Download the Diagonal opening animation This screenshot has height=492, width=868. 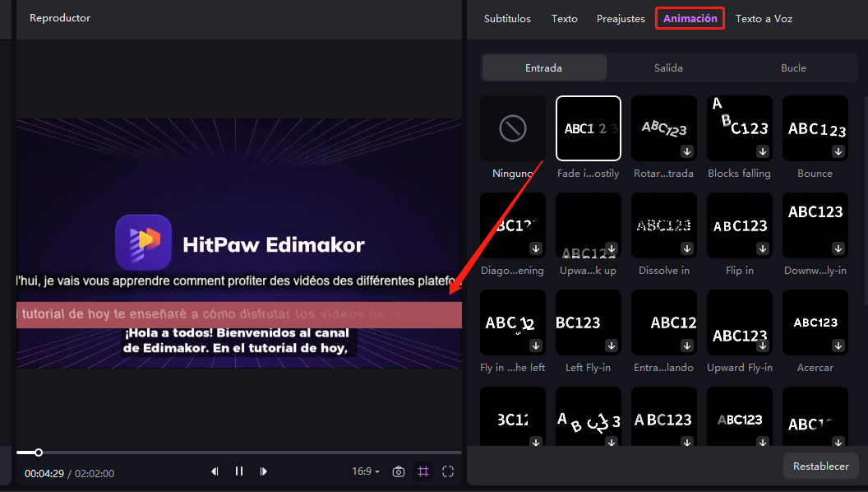point(536,248)
